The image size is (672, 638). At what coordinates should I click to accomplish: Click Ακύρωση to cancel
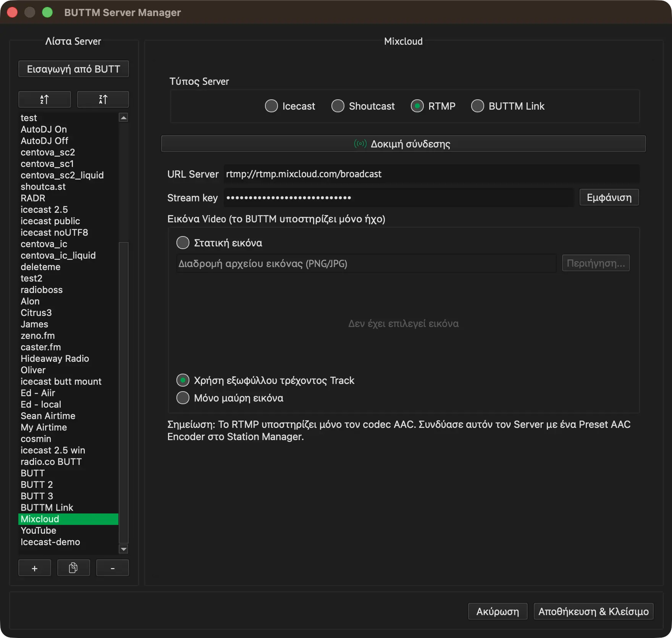[498, 612]
